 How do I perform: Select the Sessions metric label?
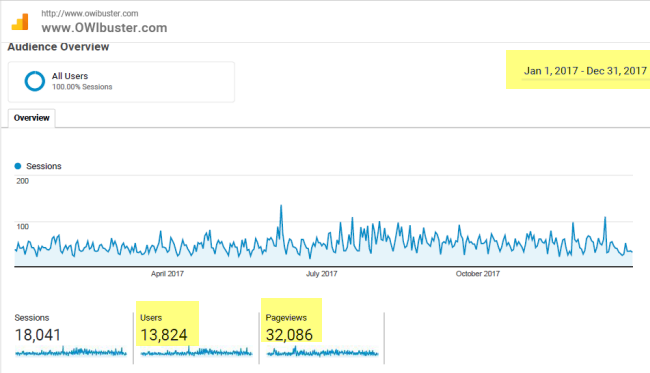32,318
